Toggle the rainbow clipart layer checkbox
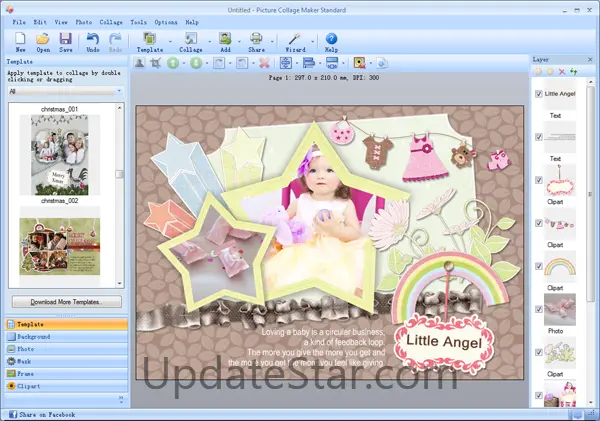This screenshot has width=600, height=421. point(539,266)
